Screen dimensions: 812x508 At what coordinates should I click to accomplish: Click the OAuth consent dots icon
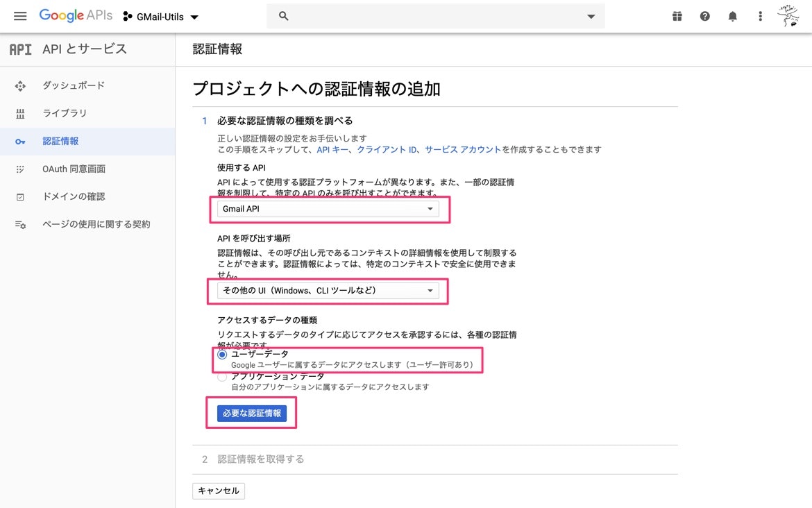click(x=20, y=169)
